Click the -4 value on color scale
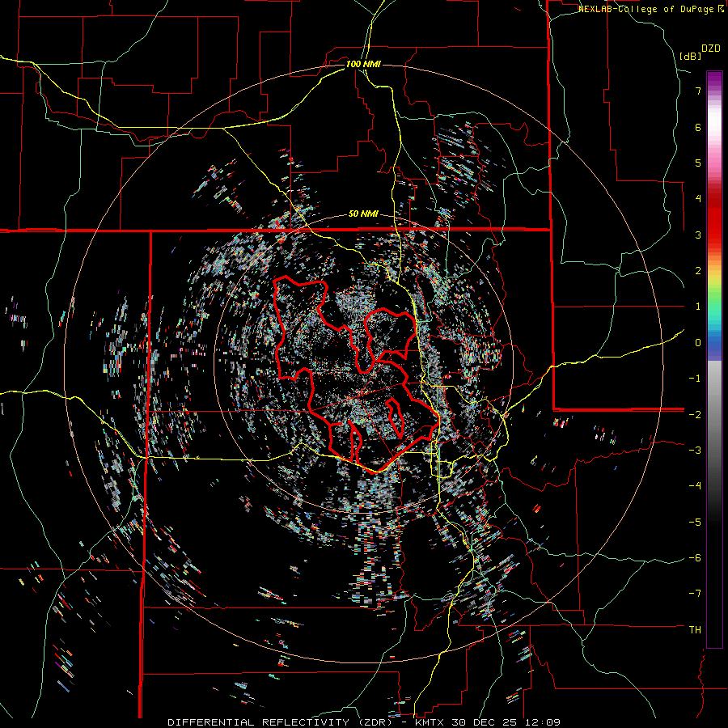Viewport: 728px width, 728px height. tap(695, 486)
